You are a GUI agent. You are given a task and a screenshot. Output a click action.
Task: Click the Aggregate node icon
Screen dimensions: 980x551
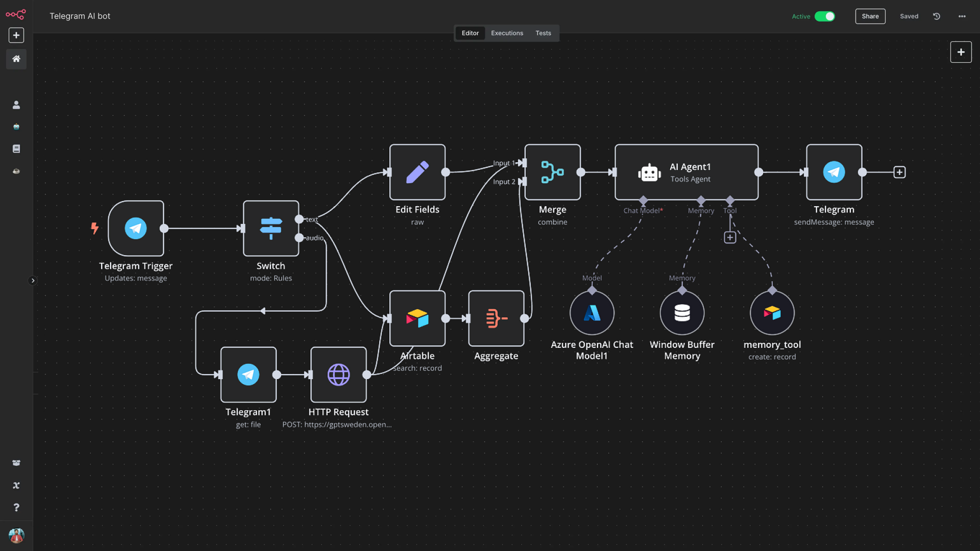496,318
